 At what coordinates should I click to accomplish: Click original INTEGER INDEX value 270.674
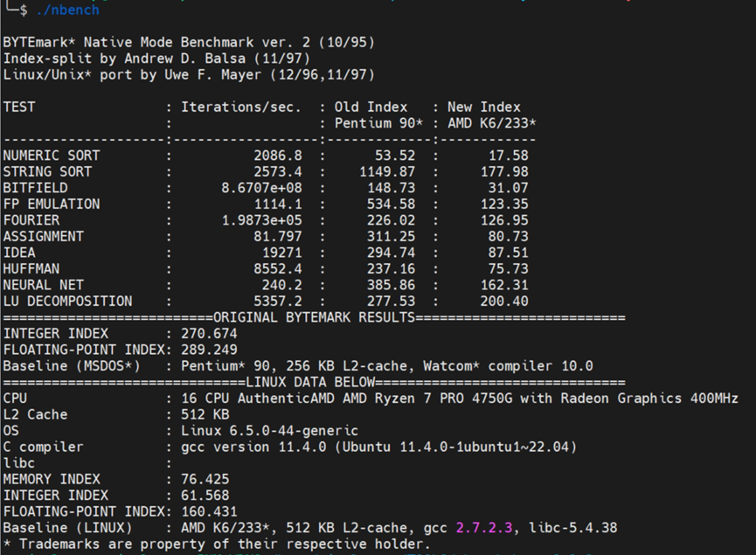click(209, 334)
